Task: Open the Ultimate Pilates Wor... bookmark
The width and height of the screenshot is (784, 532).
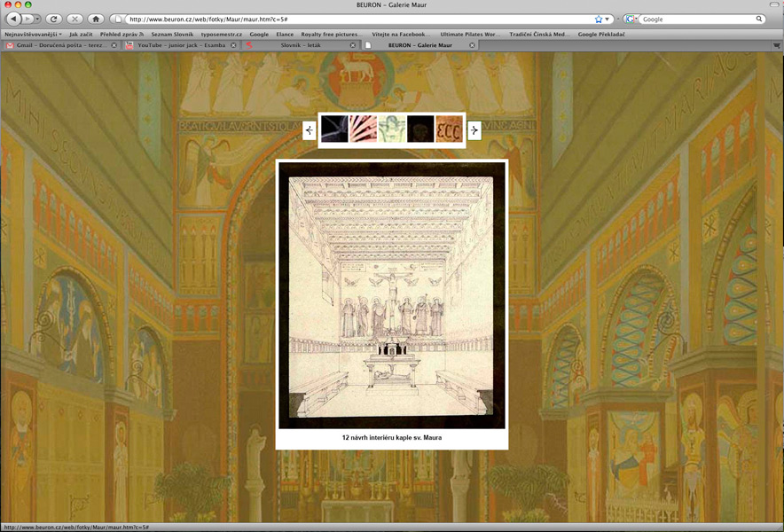Action: [x=470, y=35]
